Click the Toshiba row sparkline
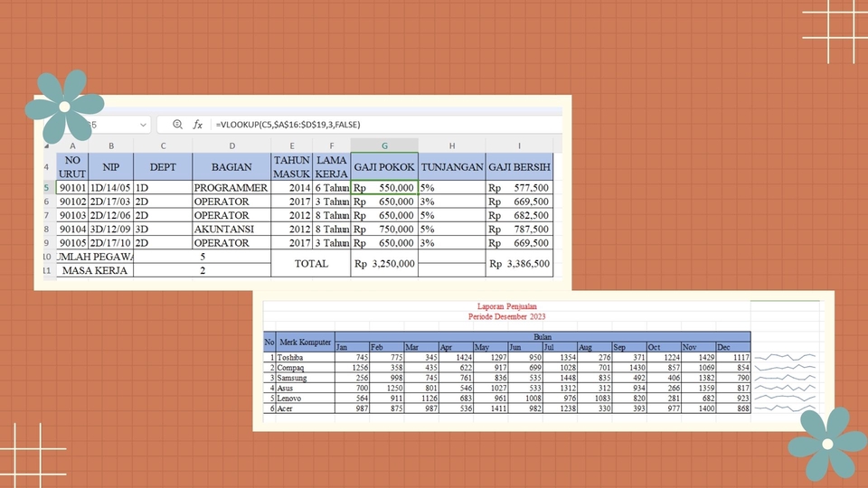 pyautogui.click(x=785, y=358)
